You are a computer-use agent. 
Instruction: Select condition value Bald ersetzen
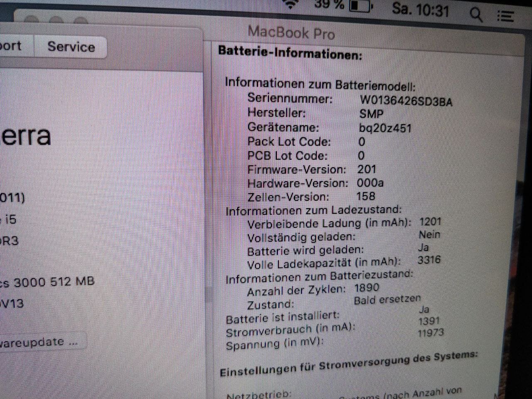pyautogui.click(x=387, y=299)
